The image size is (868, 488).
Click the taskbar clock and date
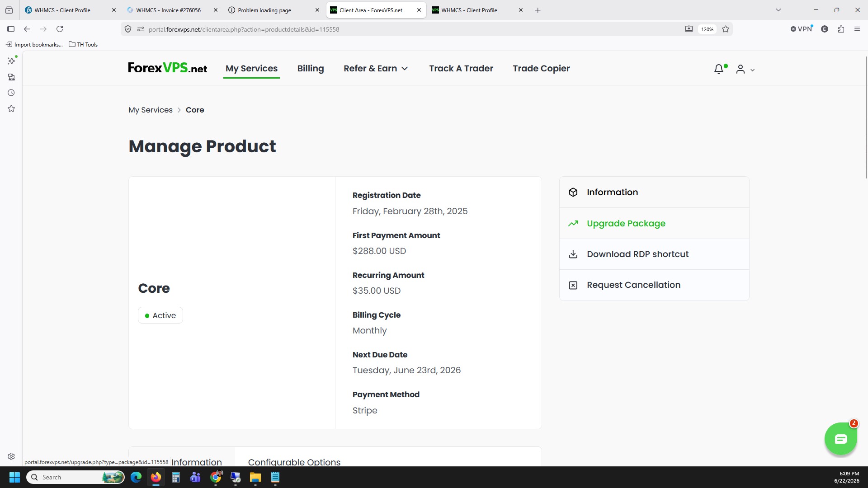coord(847,477)
